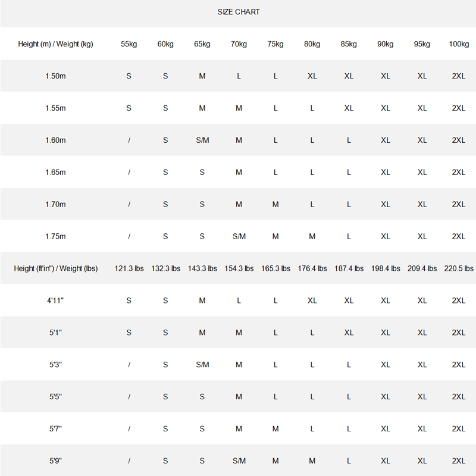Click the S/M cell in 1.60m row
The height and width of the screenshot is (476, 476).
coord(202,140)
